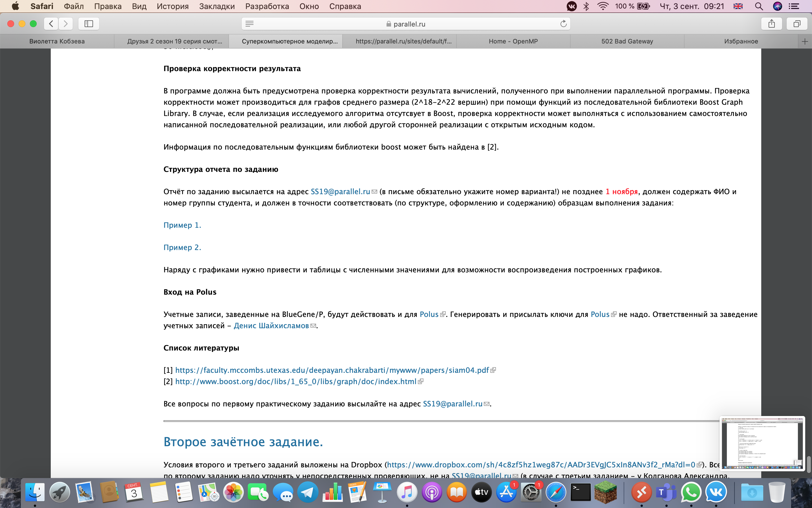The width and height of the screenshot is (812, 508).
Task: Open the keyboard input language flag
Action: [x=738, y=6]
